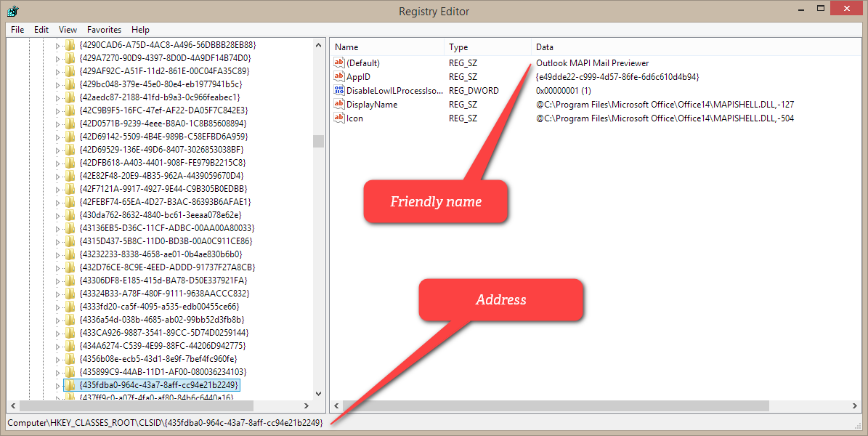This screenshot has width=868, height=436.
Task: Click folder icon of {42D69142-5509-4B4E-989B-C58EFBD6A959} key
Action: pos(70,137)
